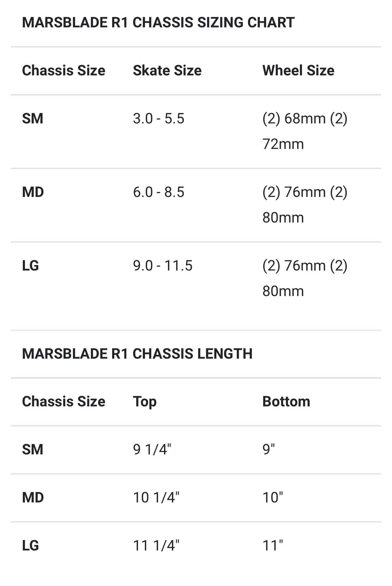Select the 11 1/4" top length cell

pos(156,546)
